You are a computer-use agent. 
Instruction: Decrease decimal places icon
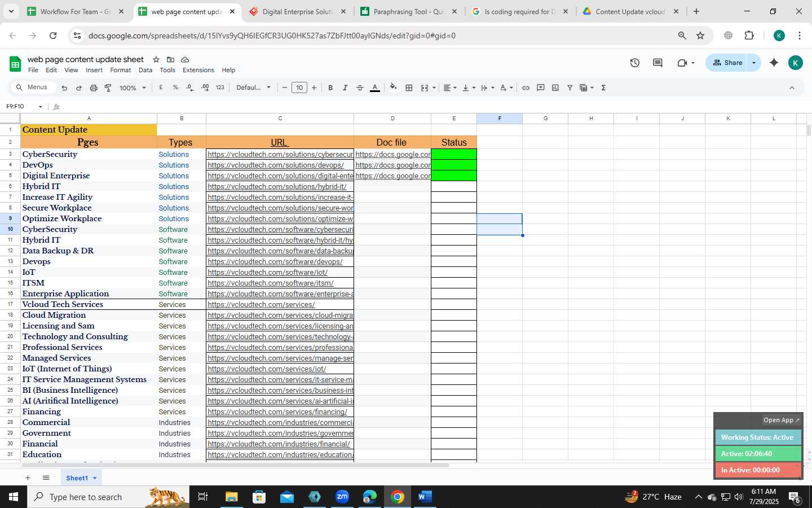pyautogui.click(x=190, y=87)
